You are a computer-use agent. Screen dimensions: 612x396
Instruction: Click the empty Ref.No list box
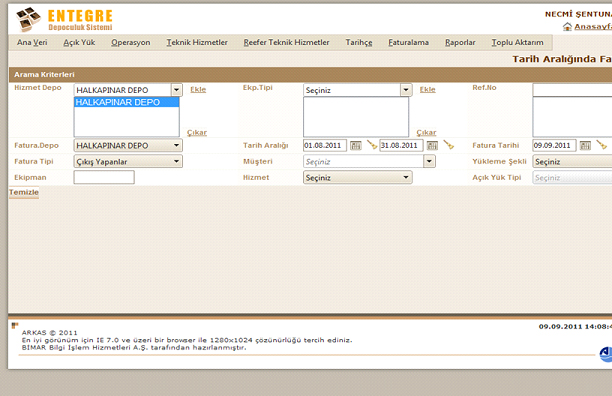pos(572,117)
